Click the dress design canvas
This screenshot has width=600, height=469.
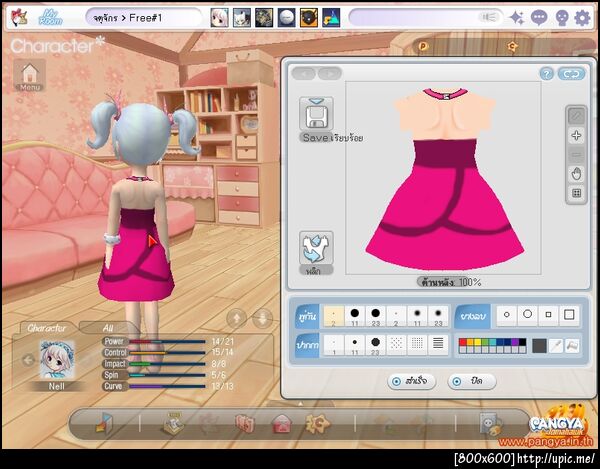coord(443,178)
